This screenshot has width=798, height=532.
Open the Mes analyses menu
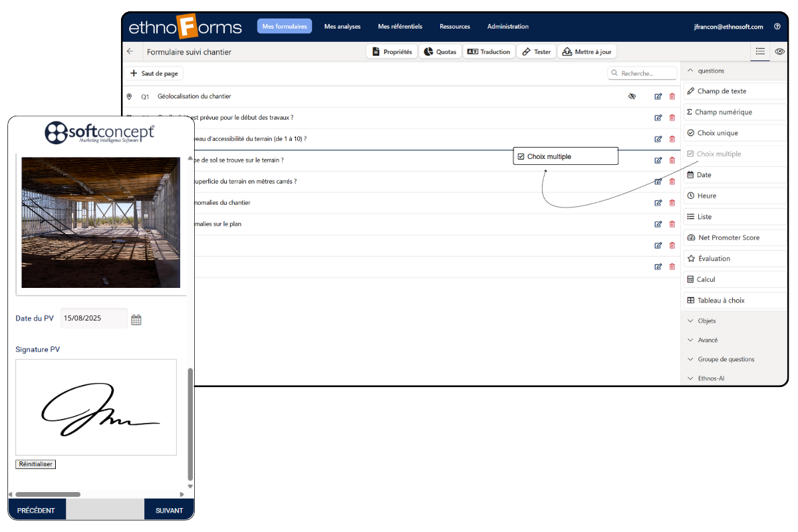(x=342, y=27)
